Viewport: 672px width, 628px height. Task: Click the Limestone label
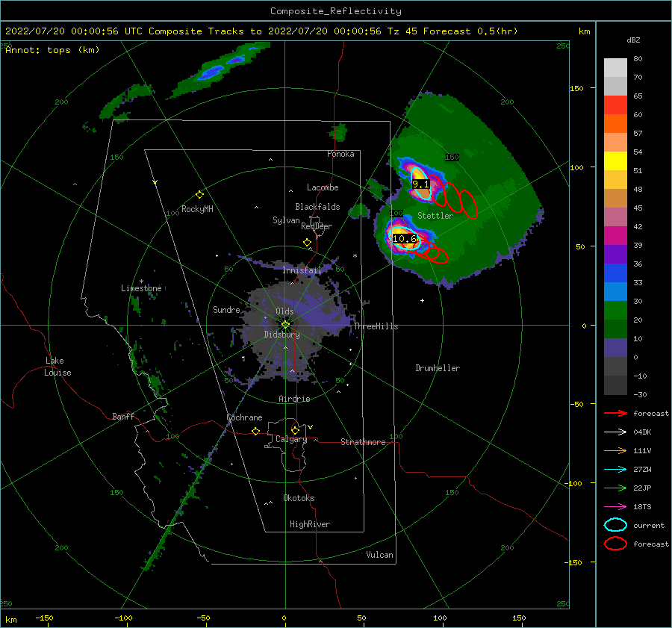pos(141,288)
